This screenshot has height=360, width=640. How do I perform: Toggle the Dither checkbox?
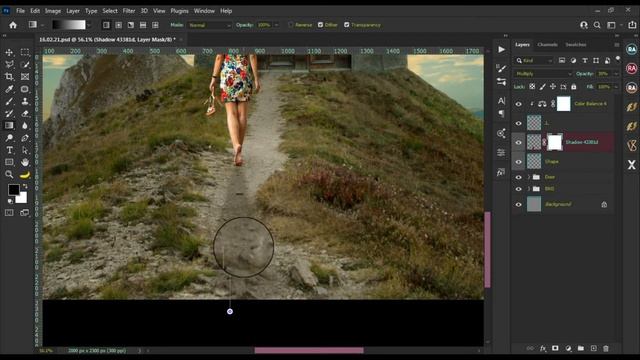point(320,25)
